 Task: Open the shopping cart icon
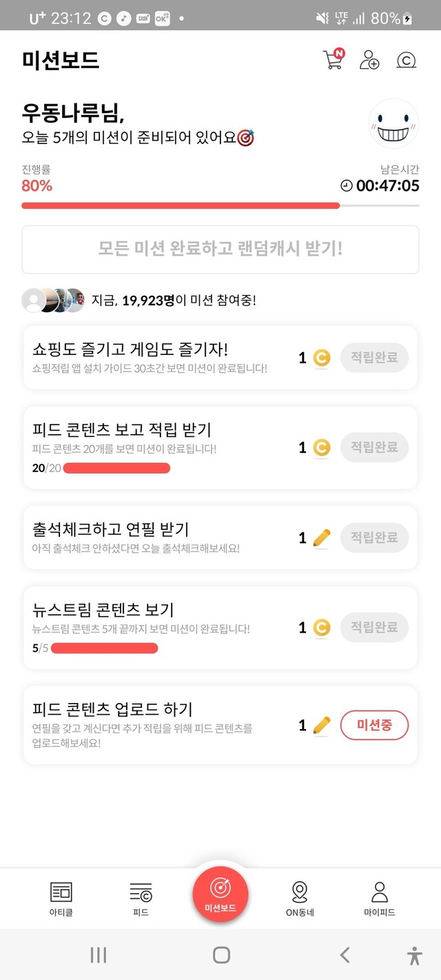coord(333,60)
